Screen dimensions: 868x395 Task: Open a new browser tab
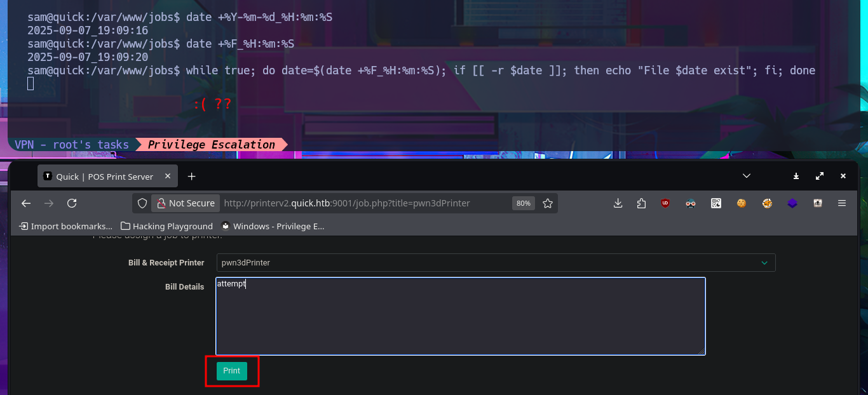pos(192,177)
